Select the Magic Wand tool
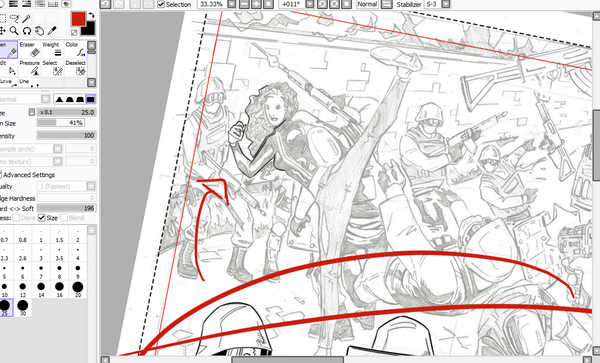This screenshot has width=600, height=363. point(27,18)
